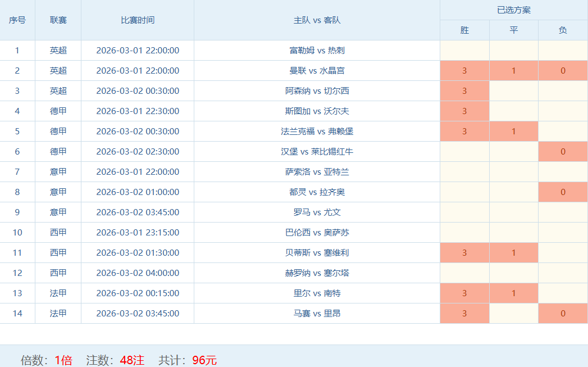Toggle the loss (0) pick for 马赛 vs 里昂
The image size is (588, 367).
(563, 314)
